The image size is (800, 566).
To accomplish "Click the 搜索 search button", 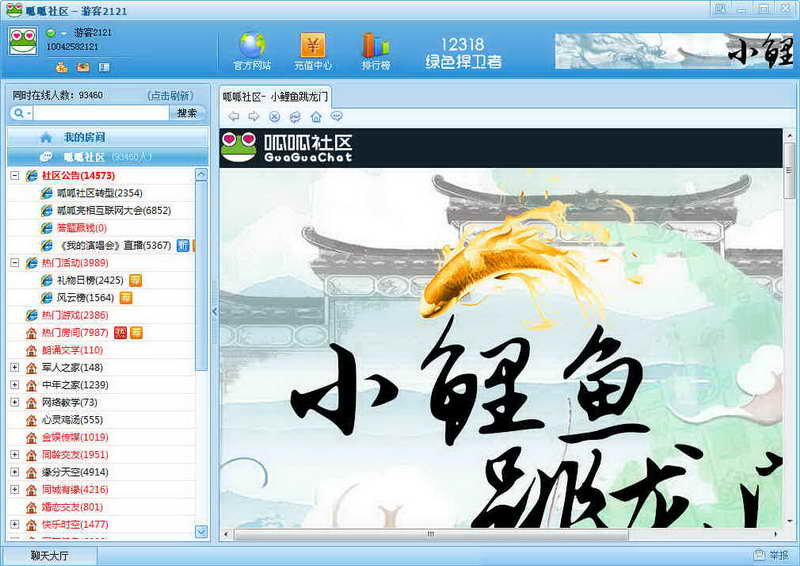I will click(x=187, y=113).
